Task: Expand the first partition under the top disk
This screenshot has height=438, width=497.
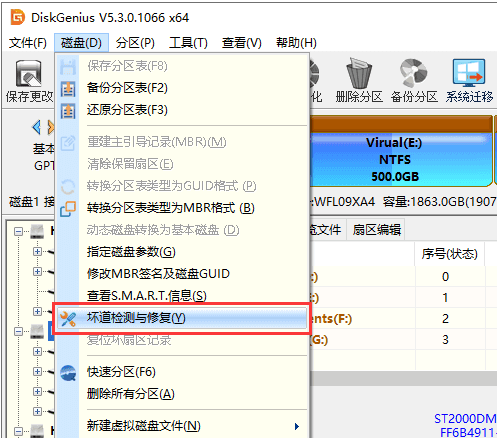Action: (37, 251)
